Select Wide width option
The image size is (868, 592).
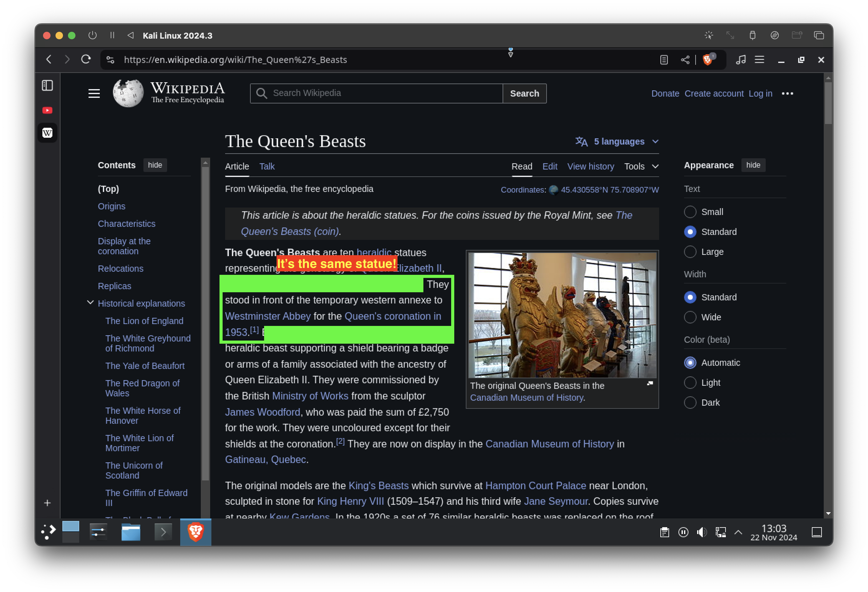coord(690,317)
